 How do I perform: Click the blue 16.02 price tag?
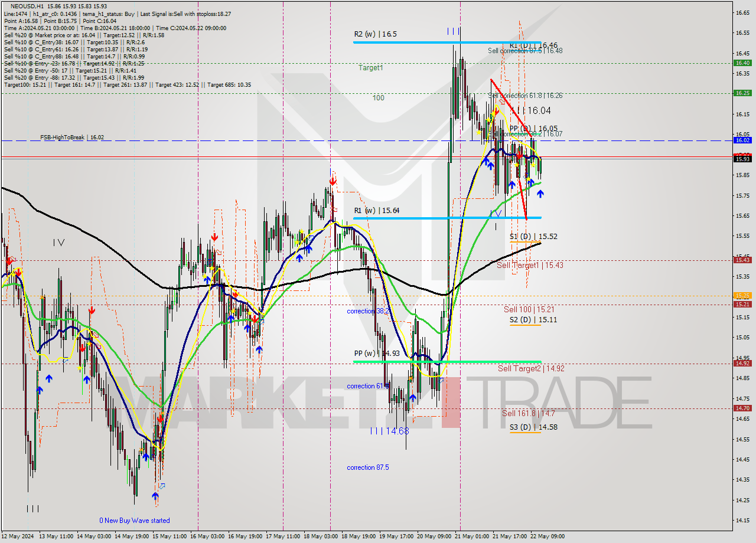tap(742, 140)
